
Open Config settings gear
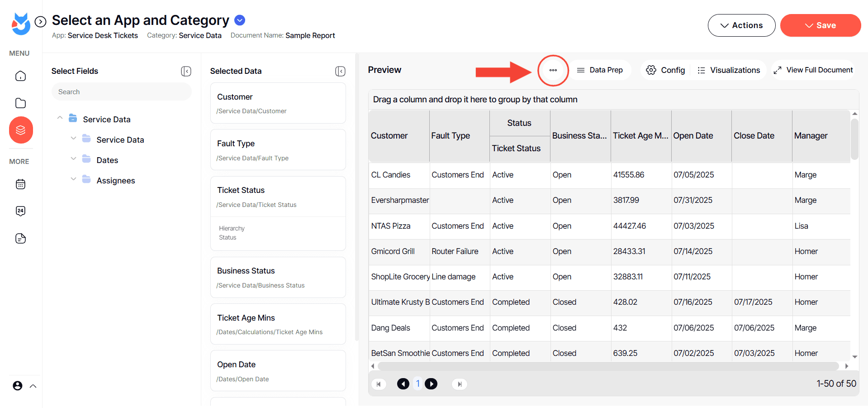click(x=665, y=70)
